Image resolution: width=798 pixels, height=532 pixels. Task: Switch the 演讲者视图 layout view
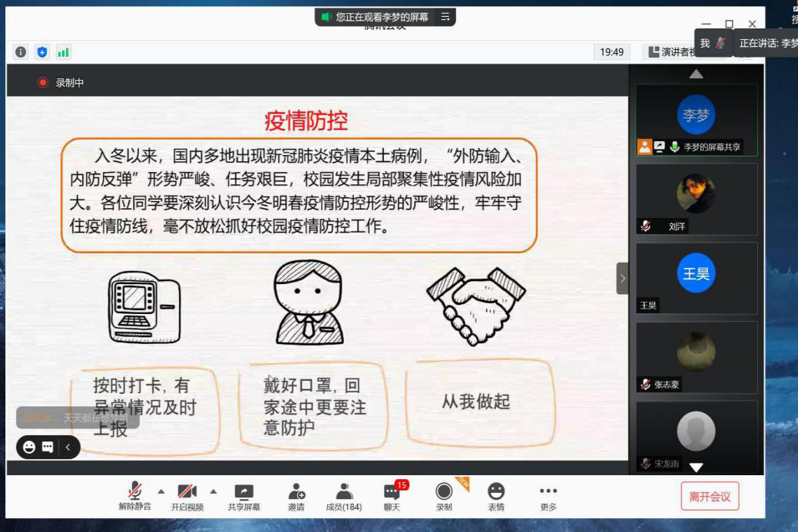pos(672,52)
